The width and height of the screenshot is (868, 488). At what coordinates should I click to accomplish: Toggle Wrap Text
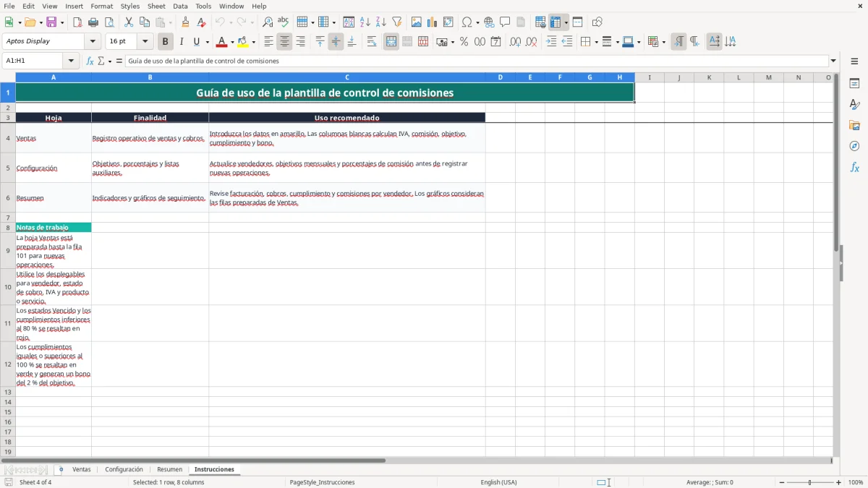(372, 42)
